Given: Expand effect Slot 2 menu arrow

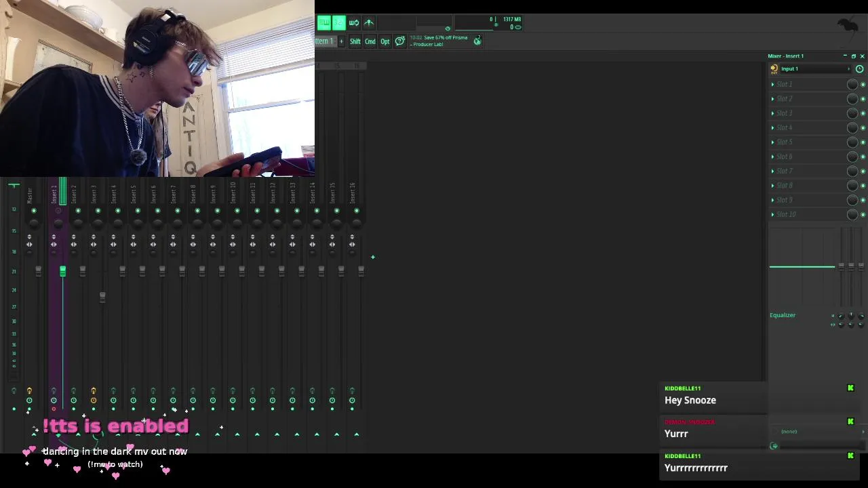Looking at the screenshot, I should [x=772, y=99].
